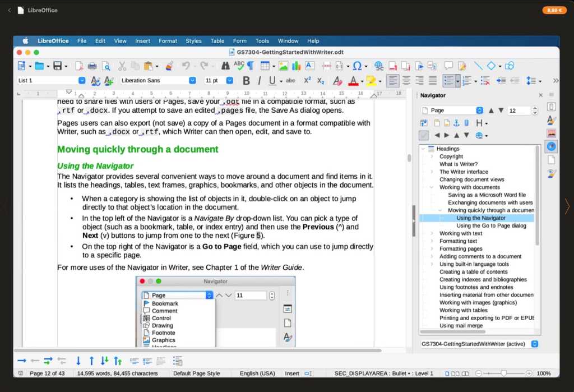Click the anchor icon in Navigator
This screenshot has width=574, height=392.
pyautogui.click(x=456, y=123)
